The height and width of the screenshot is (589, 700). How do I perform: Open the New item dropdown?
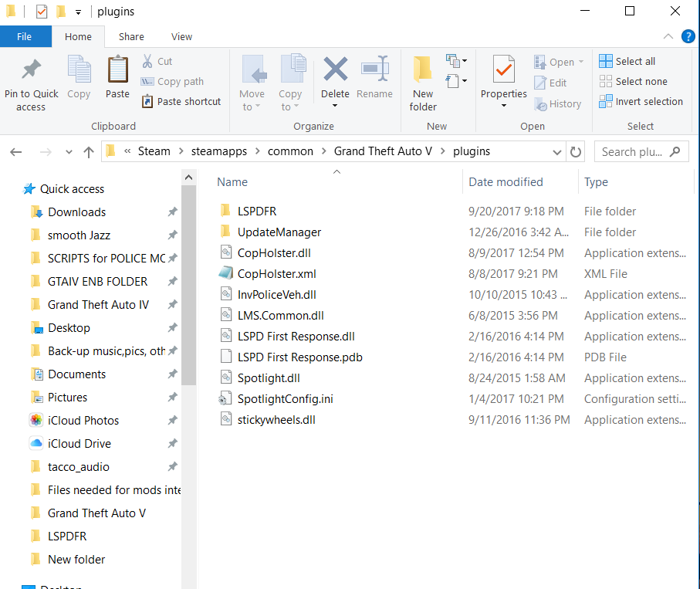457,60
